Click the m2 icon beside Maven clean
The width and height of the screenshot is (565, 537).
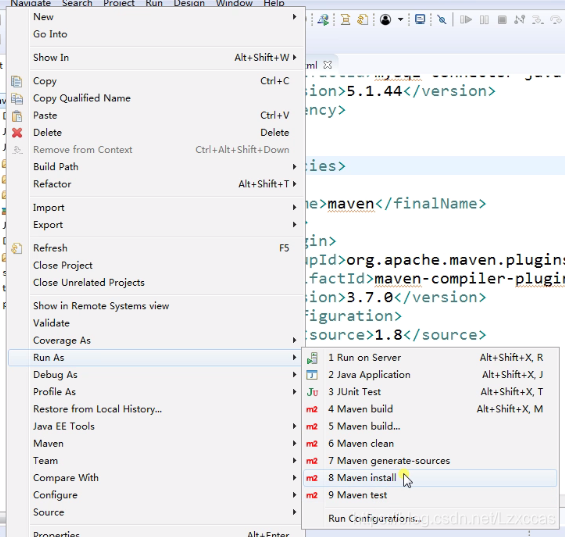pos(312,444)
